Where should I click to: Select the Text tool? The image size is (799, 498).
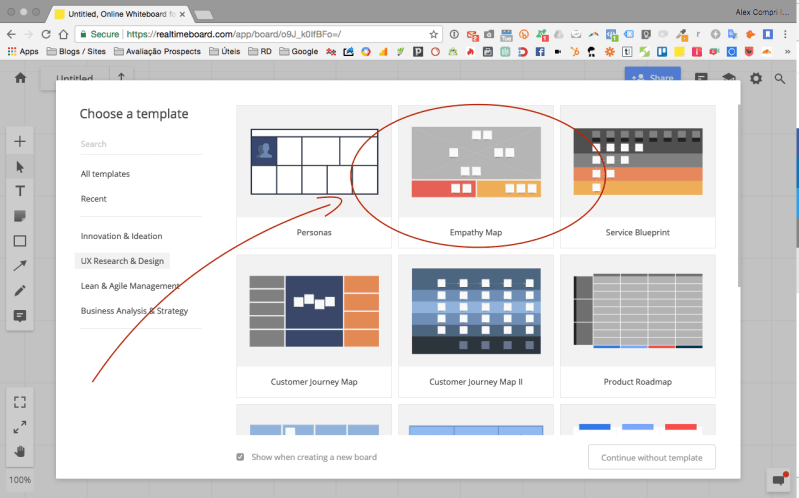click(20, 191)
